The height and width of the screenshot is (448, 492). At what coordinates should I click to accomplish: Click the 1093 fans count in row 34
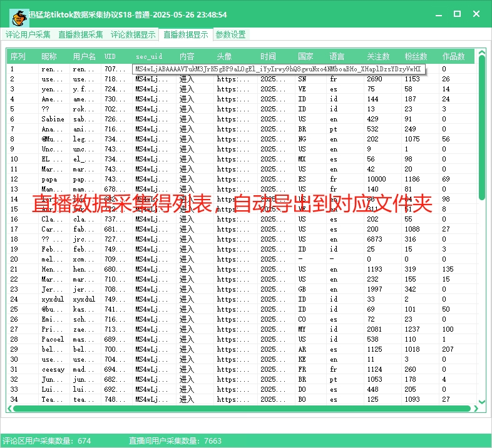[412, 399]
